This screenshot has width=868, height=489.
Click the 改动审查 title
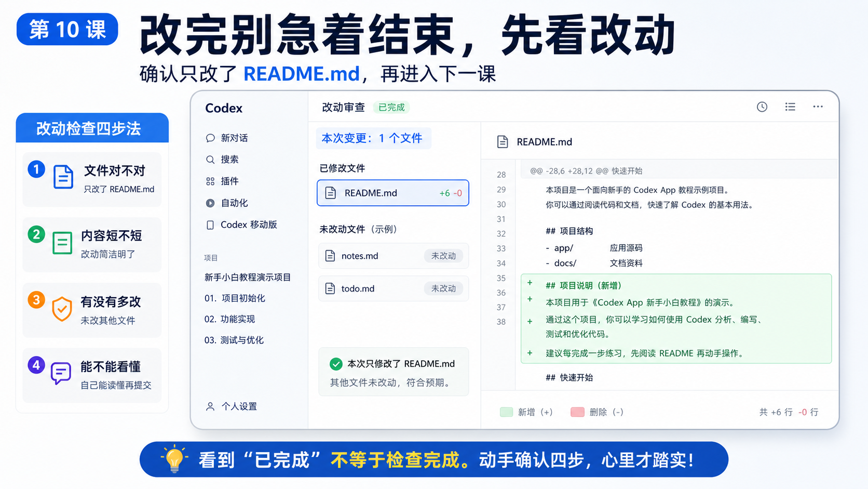343,108
